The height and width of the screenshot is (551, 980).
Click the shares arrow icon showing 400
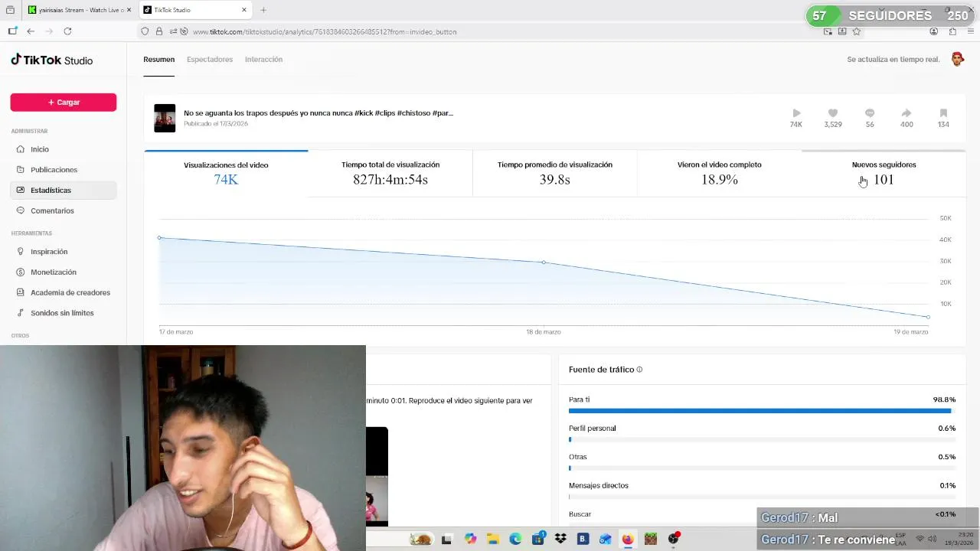[906, 113]
